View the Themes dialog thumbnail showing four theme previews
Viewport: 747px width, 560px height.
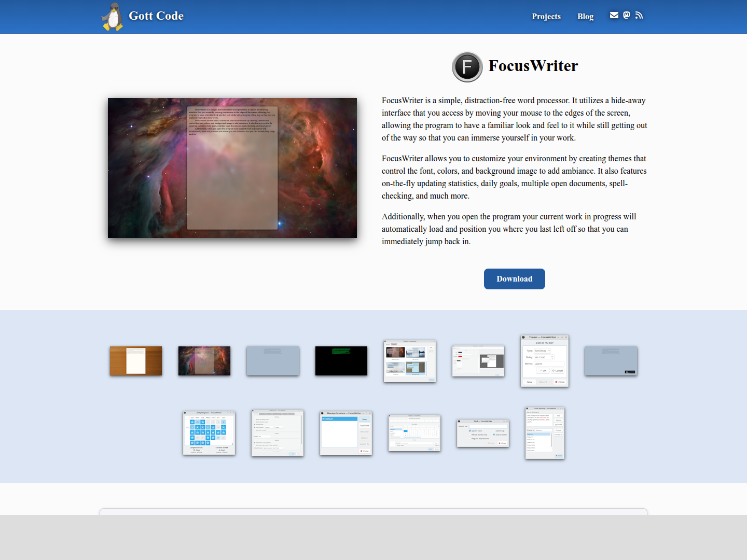(410, 361)
